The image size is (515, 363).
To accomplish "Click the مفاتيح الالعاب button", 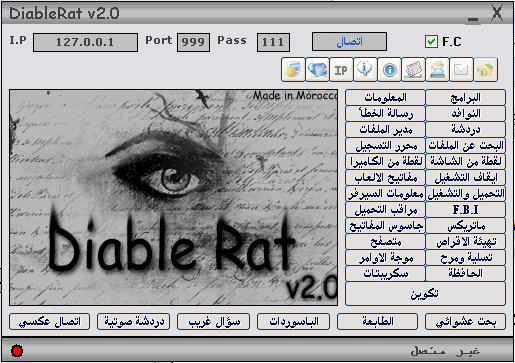I will pos(385,177).
